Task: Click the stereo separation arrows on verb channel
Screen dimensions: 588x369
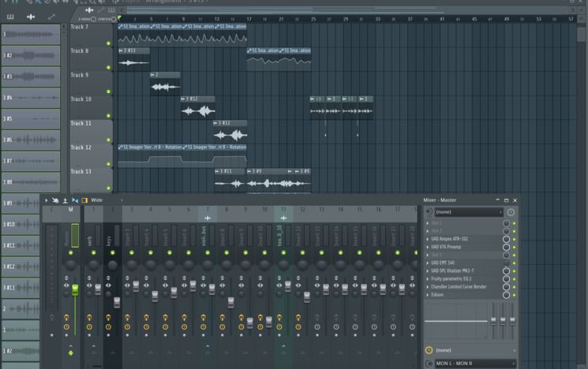Action: 89,285
